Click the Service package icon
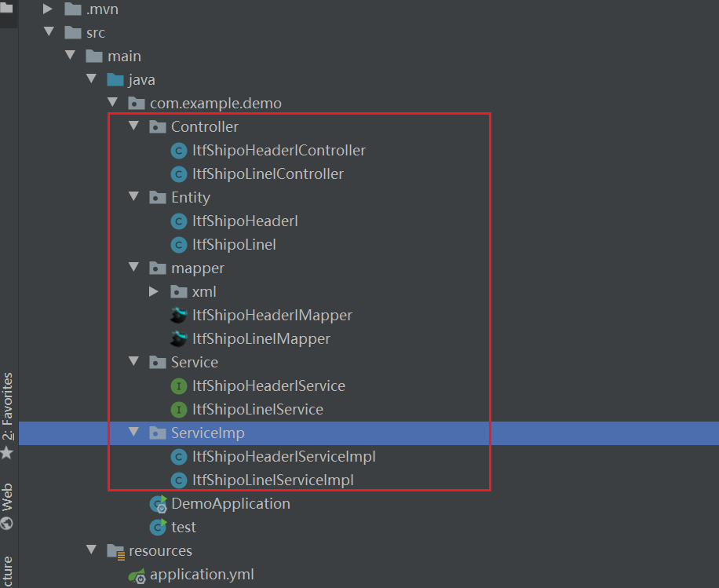This screenshot has height=588, width=719. click(157, 363)
